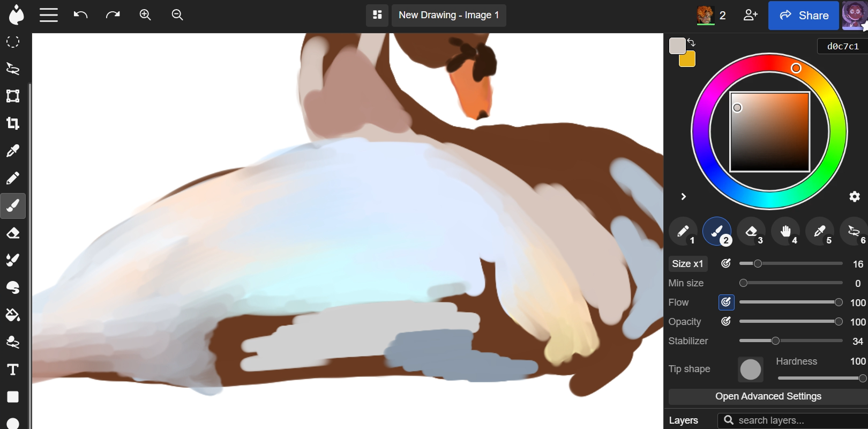Undo the last action
The image size is (868, 429).
80,15
